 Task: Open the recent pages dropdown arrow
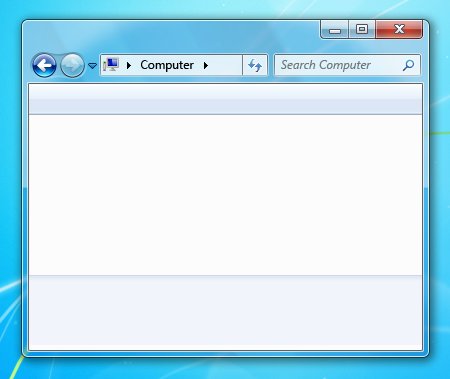92,66
